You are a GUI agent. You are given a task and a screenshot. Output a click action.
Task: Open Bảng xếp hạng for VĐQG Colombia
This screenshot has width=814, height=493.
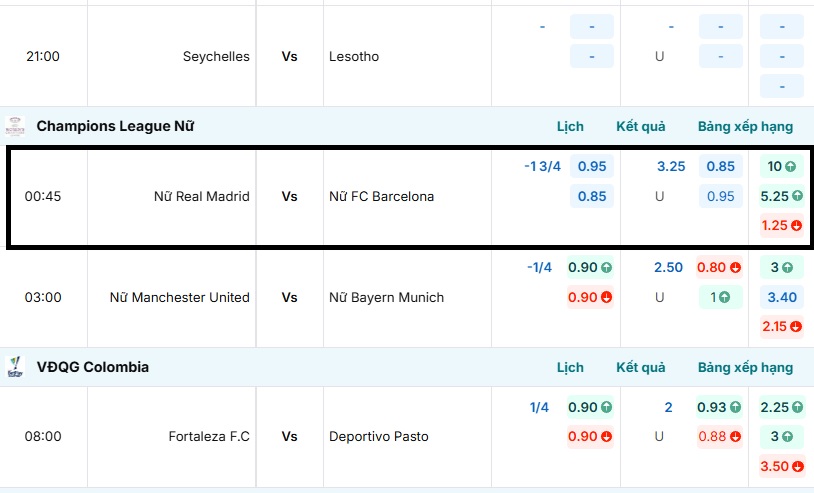pos(745,367)
